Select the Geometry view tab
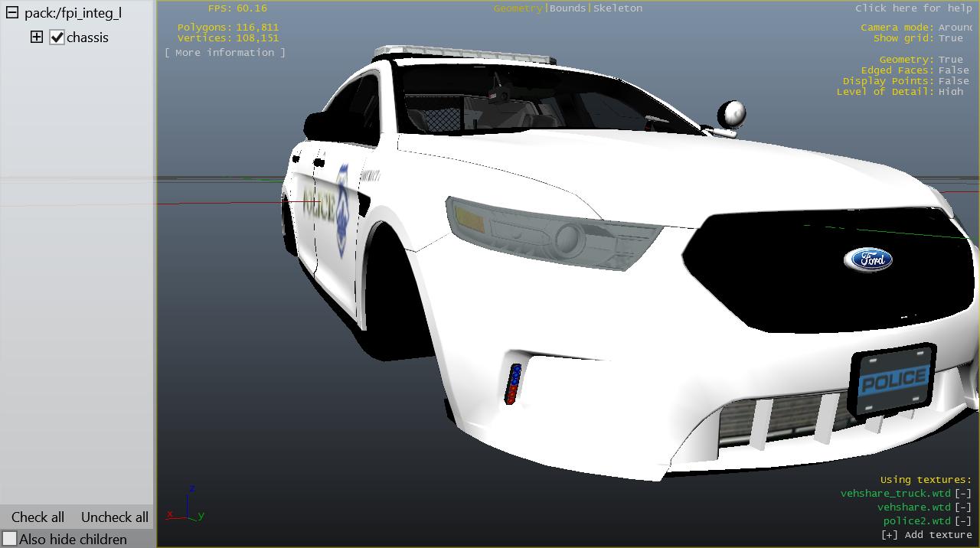 click(x=518, y=8)
